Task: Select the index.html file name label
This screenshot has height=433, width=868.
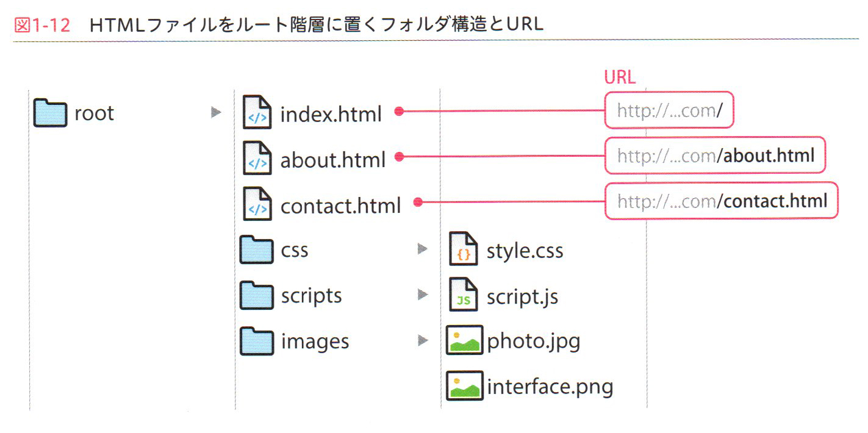Action: (x=331, y=114)
